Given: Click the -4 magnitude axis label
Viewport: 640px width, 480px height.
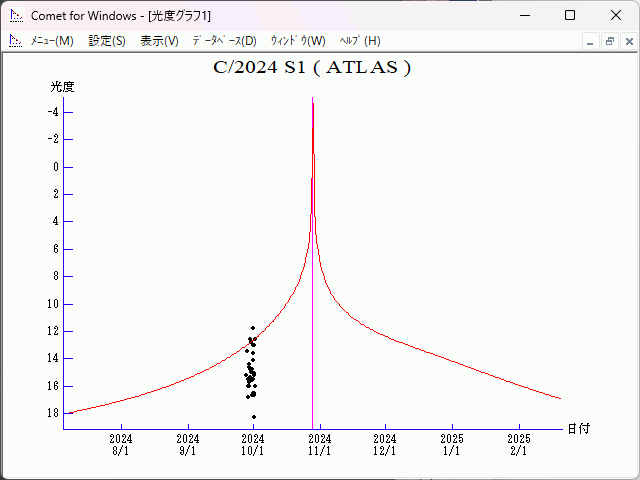Looking at the screenshot, I should coord(53,112).
